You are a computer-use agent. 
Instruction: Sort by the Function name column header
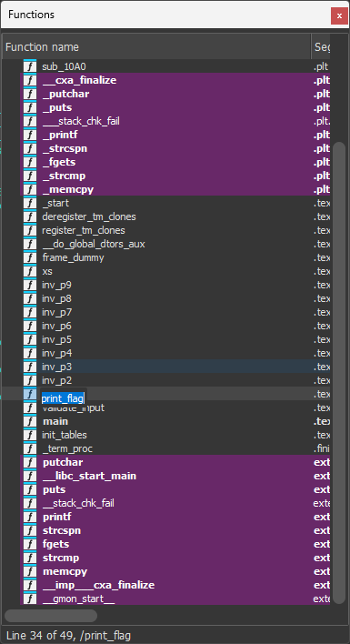156,46
